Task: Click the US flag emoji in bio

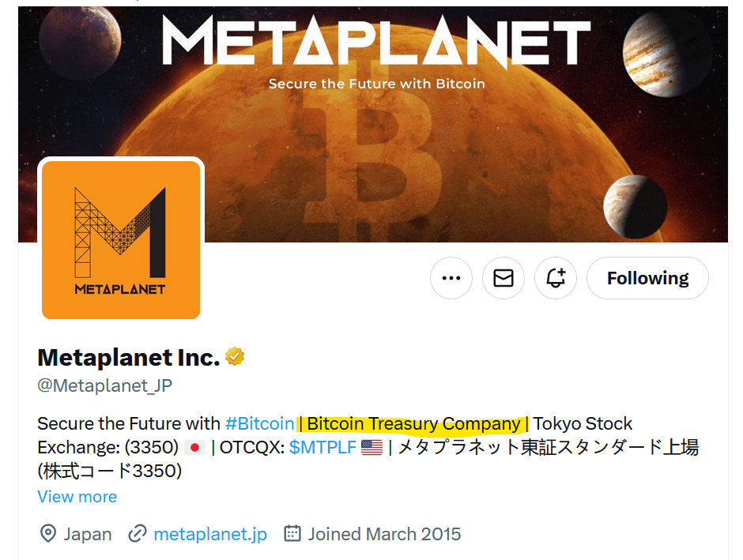Action: coord(371,448)
